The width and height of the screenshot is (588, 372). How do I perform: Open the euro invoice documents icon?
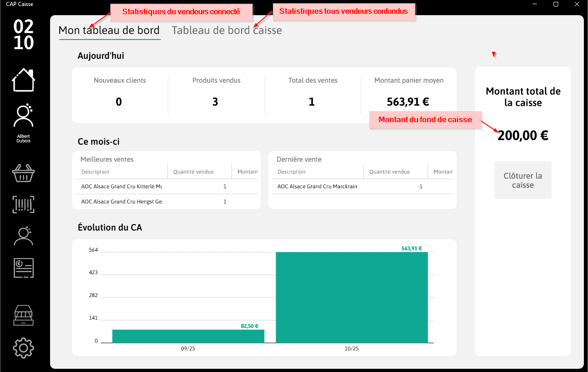click(x=23, y=268)
